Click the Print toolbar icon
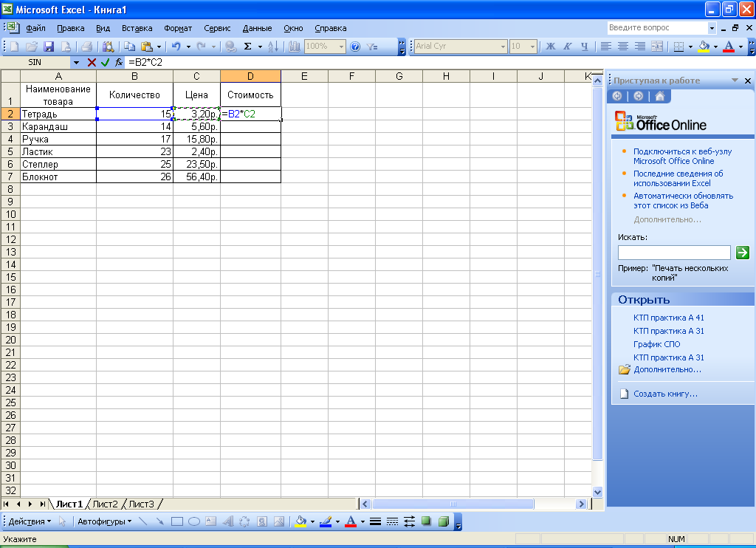756x548 pixels. [87, 47]
